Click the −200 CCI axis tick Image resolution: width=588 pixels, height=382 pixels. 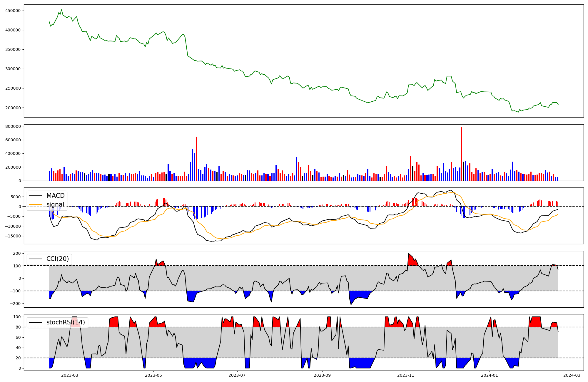(15, 304)
